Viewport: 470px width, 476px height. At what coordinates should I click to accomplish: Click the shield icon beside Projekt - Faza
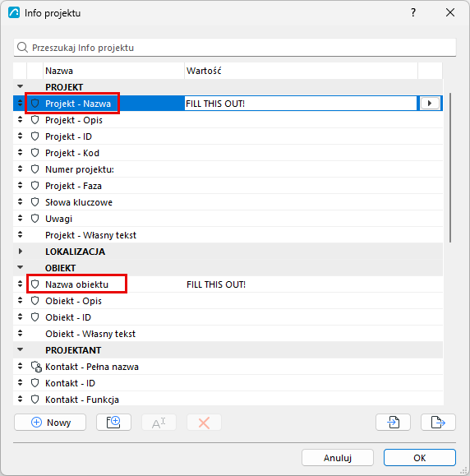(35, 186)
